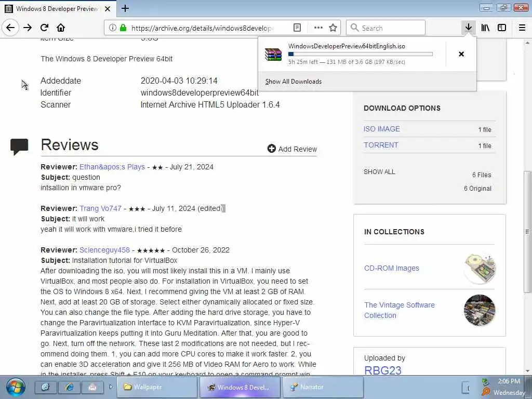Select the Windows 8 Devel... taskbar button
Image resolution: width=532 pixels, height=399 pixels.
[x=240, y=387]
